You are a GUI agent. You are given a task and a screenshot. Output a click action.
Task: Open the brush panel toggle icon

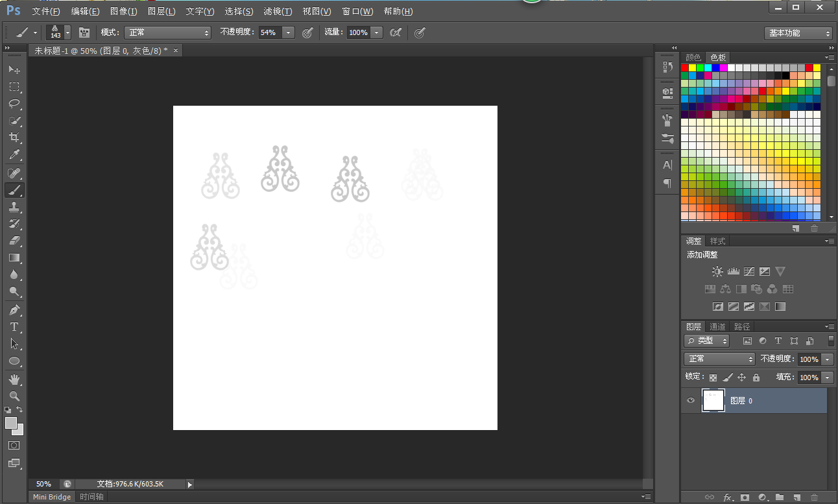coord(84,32)
